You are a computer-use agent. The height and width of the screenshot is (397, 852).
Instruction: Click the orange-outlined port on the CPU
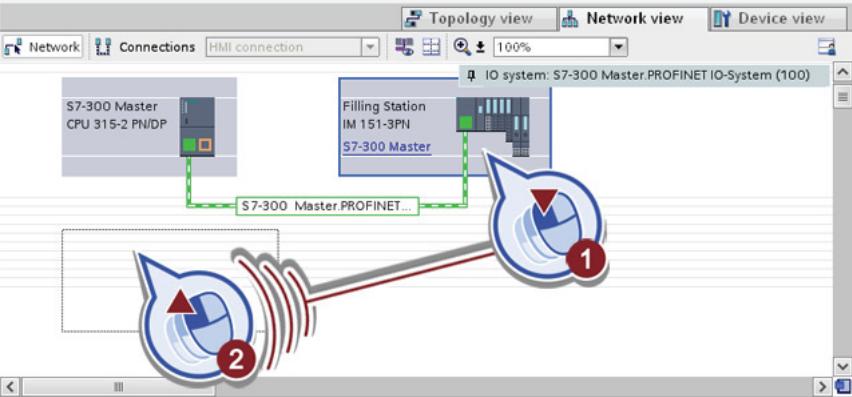pos(205,145)
